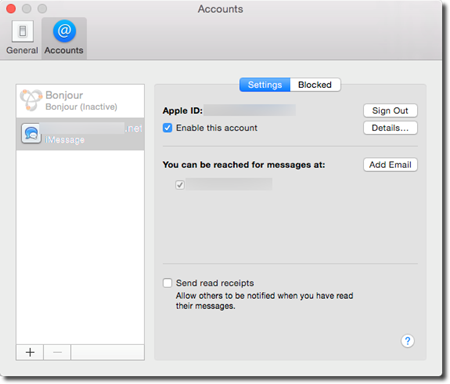Toggle Enable this account checkbox

point(167,128)
